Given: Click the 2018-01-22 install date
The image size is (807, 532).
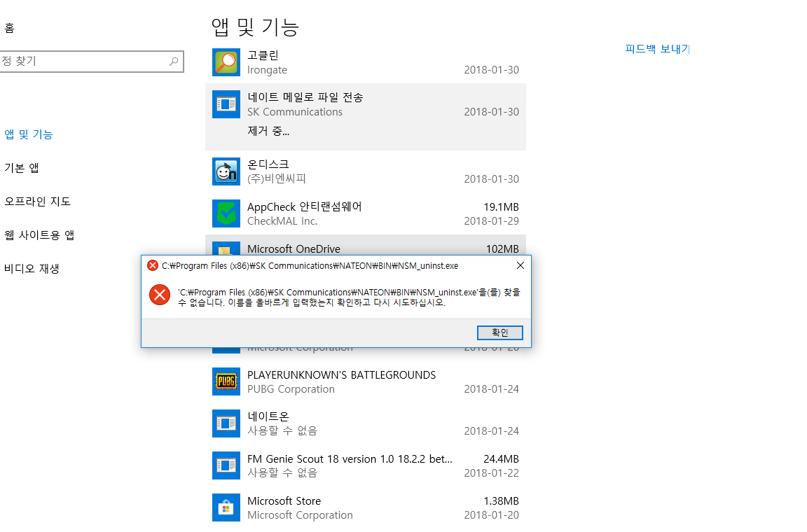Looking at the screenshot, I should [492, 472].
